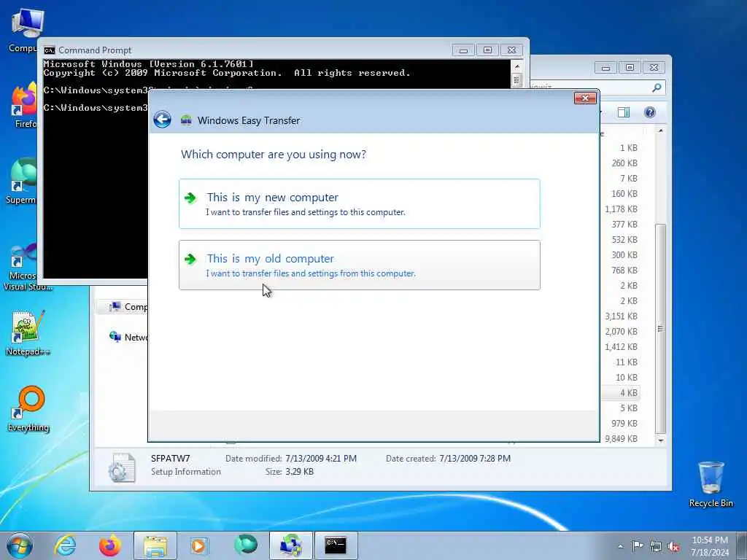This screenshot has width=747, height=560.
Task: Click Date created value 7/13/2009 7:28 PM
Action: pyautogui.click(x=474, y=458)
